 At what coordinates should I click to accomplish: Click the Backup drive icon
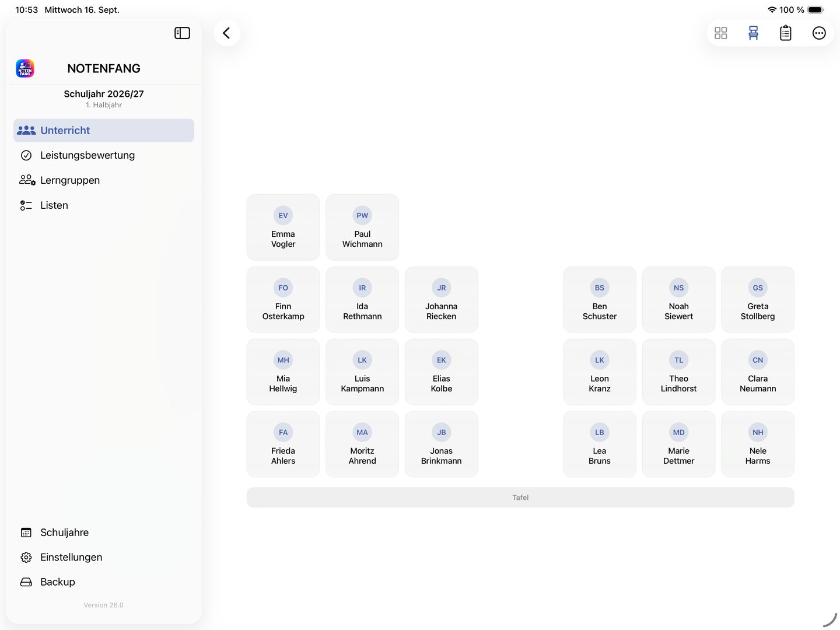tap(26, 582)
